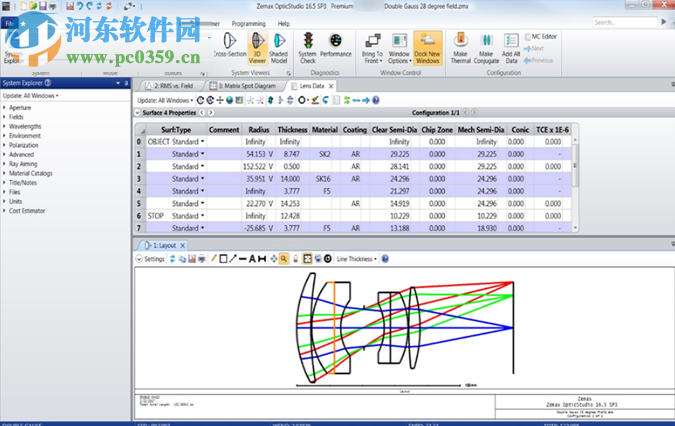This screenshot has width=675, height=426.
Task: Switch to the 3: Matrix Spot Diagram tab
Action: tap(242, 86)
